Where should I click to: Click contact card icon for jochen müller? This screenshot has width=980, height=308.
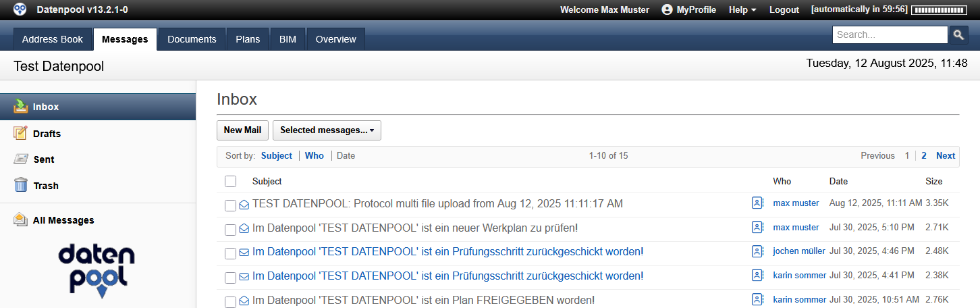click(x=758, y=251)
